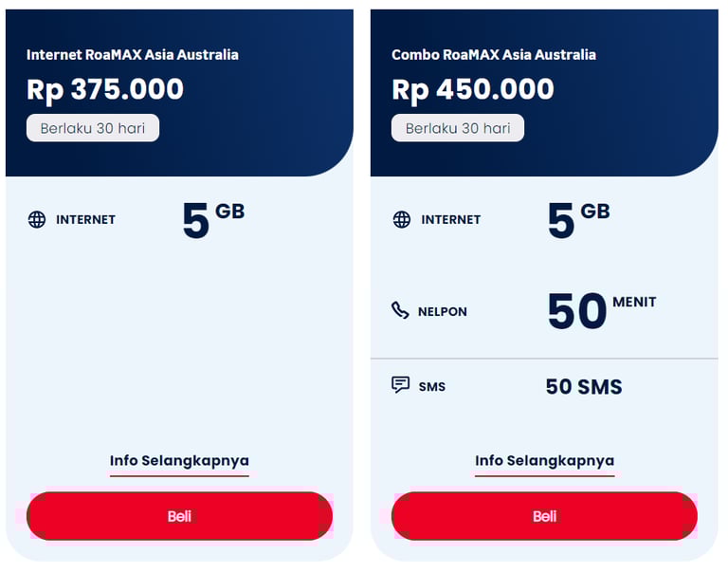Click the phone Nelpon icon
The image size is (728, 573).
400,310
